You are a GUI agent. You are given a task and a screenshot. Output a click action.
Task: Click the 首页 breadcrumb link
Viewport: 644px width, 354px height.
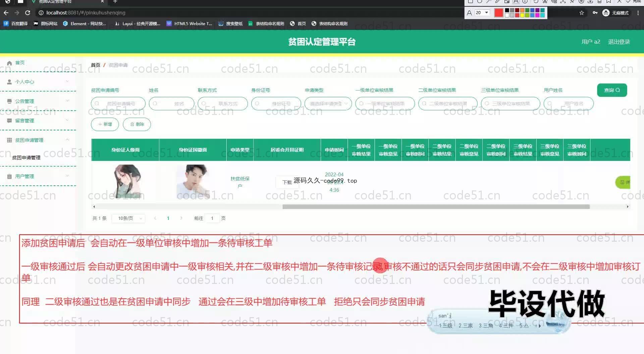tap(96, 65)
